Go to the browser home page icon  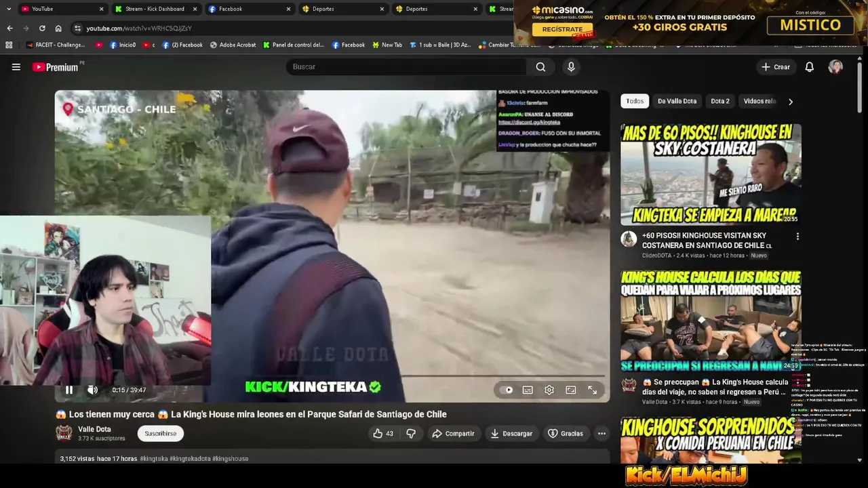[x=58, y=28]
